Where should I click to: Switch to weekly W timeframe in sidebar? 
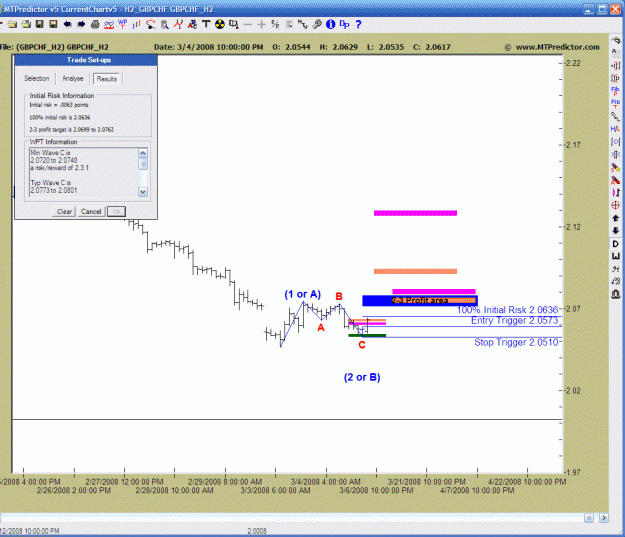(x=615, y=256)
